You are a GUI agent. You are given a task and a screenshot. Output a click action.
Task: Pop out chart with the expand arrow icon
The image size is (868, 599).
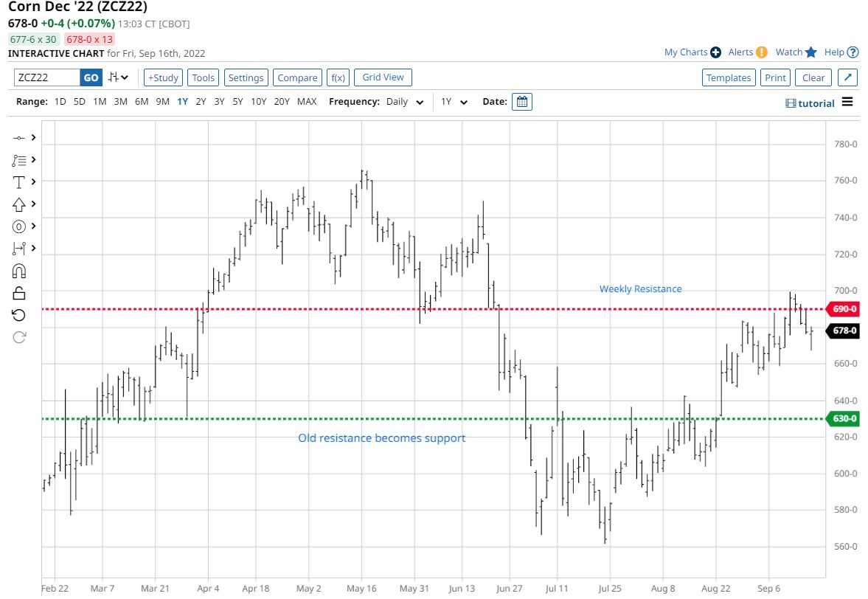[x=847, y=77]
